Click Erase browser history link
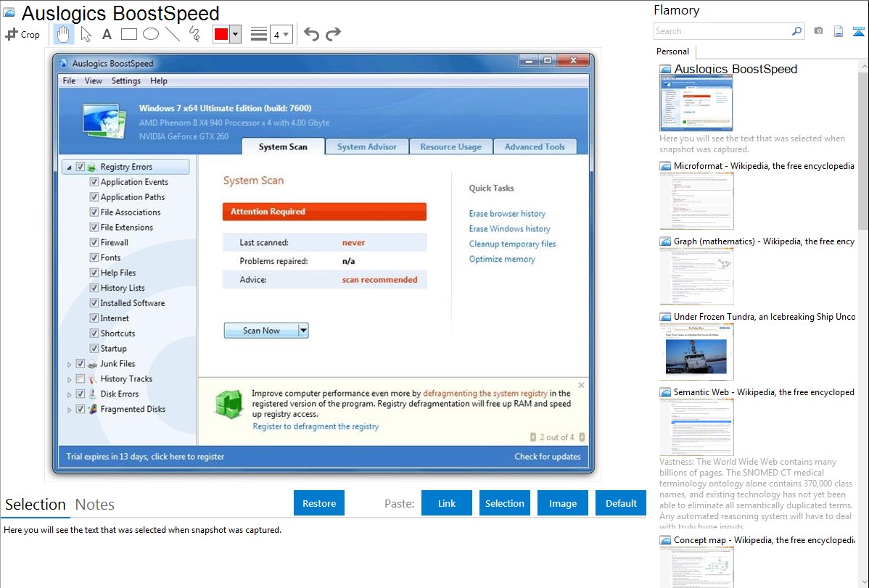The width and height of the screenshot is (869, 588). [507, 214]
